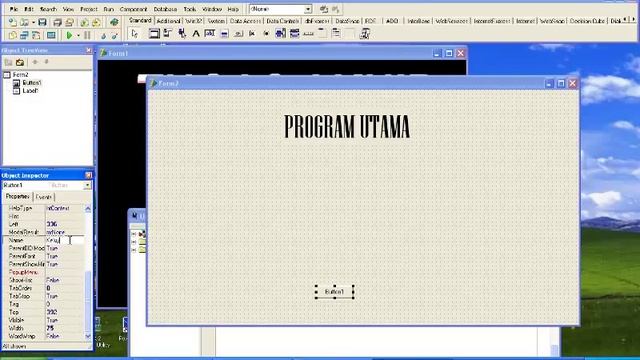Click the Add File to Project icon

click(84, 22)
